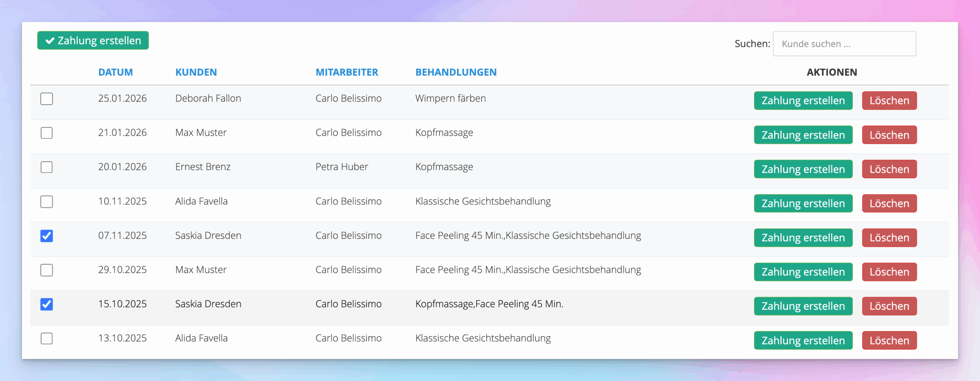This screenshot has height=381, width=980.
Task: Select checkbox for Max Muster 21.01.2026
Action: point(47,133)
